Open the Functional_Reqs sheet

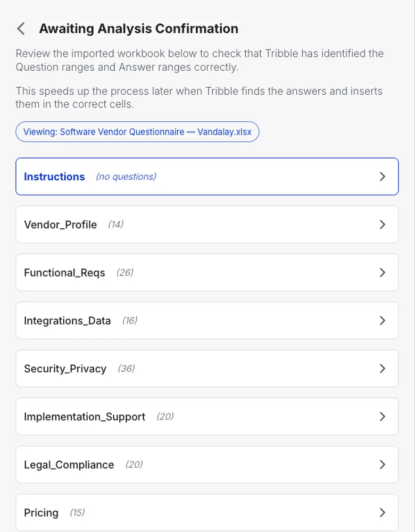pos(207,272)
